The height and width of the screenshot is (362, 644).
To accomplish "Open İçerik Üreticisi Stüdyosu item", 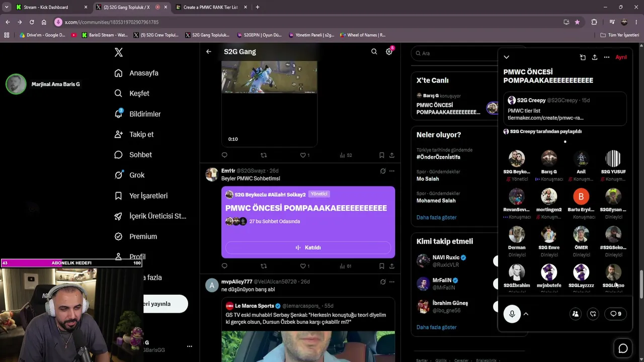I will click(x=150, y=216).
